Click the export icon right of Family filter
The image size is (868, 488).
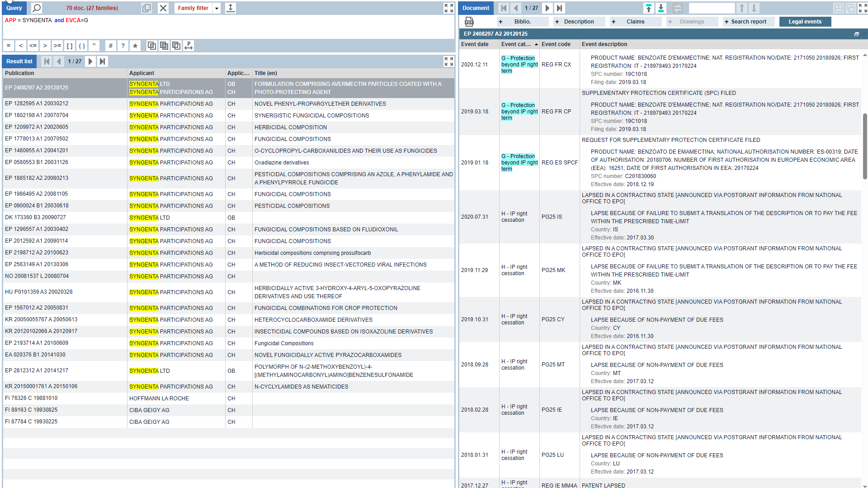click(x=230, y=8)
